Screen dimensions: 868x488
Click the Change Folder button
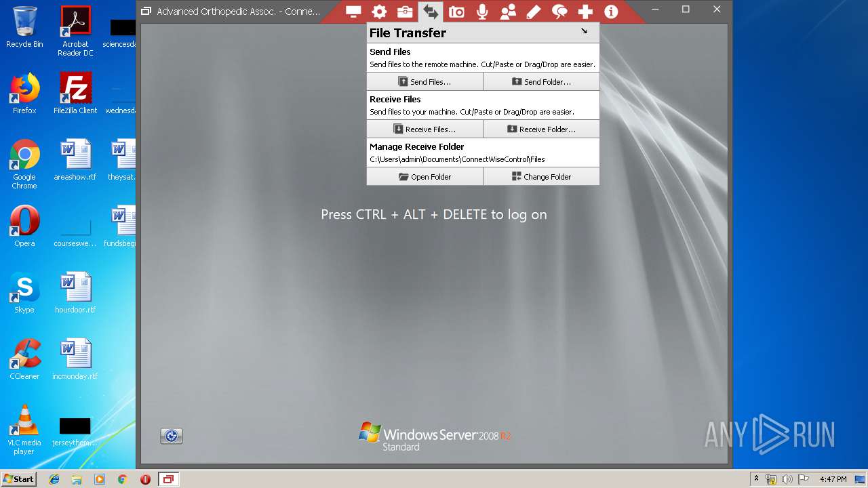pos(541,176)
